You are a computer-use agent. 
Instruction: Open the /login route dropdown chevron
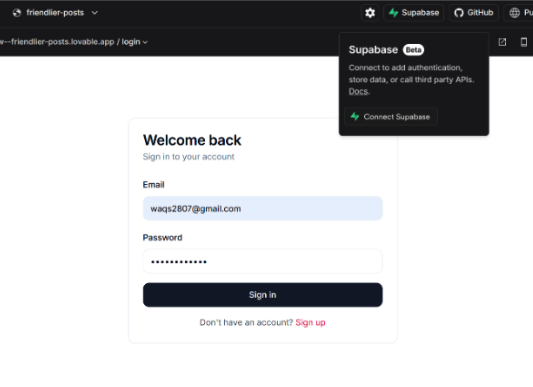coord(145,43)
